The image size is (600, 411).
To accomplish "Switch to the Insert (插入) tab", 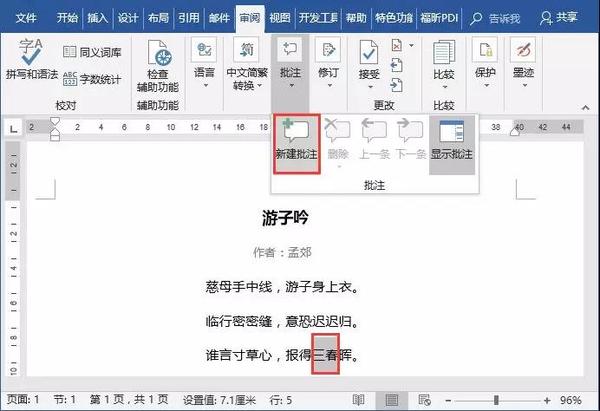I will click(x=97, y=18).
